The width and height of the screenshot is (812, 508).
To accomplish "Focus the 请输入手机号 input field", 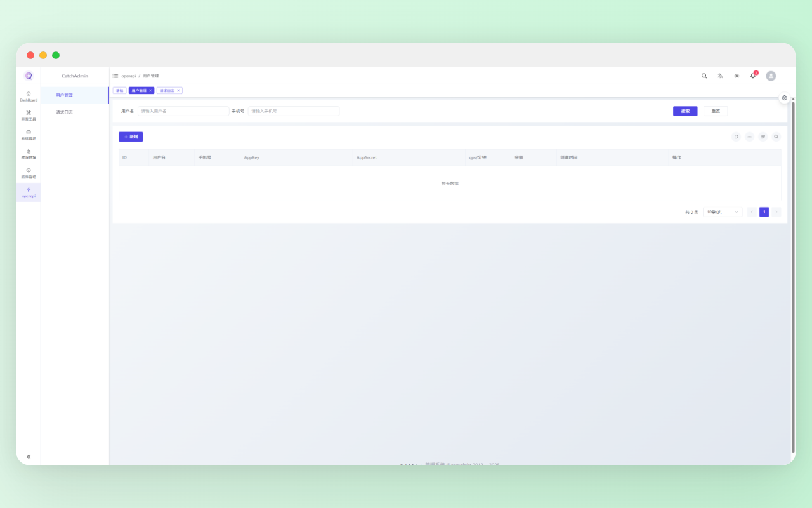I will 294,111.
